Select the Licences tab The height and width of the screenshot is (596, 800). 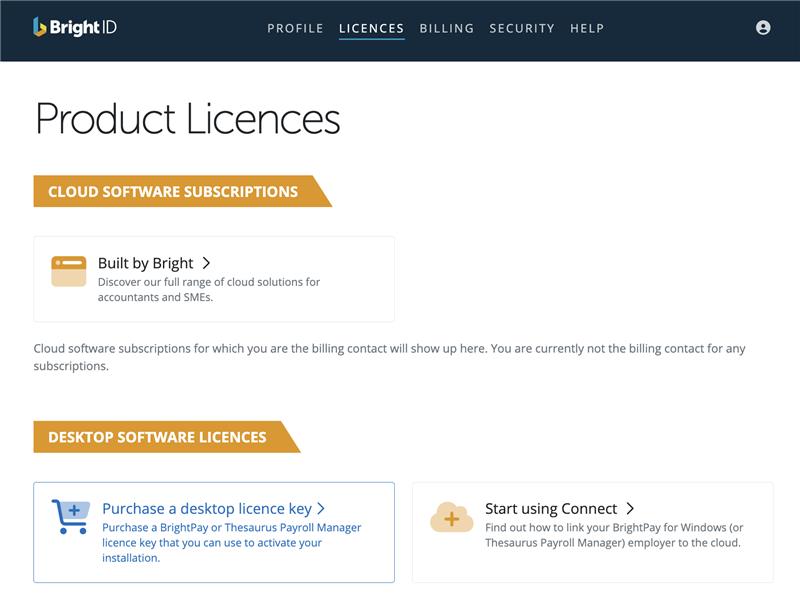click(x=371, y=29)
